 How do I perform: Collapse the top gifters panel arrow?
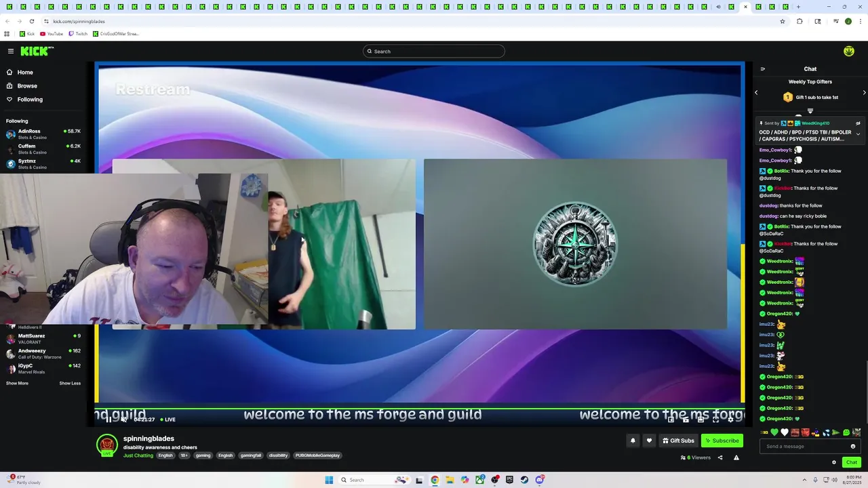coord(810,111)
